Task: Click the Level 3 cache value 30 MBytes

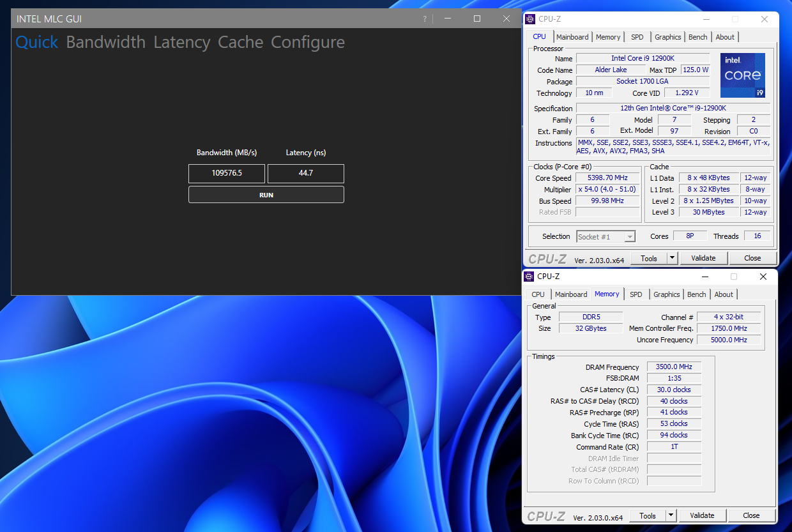Action: click(710, 212)
